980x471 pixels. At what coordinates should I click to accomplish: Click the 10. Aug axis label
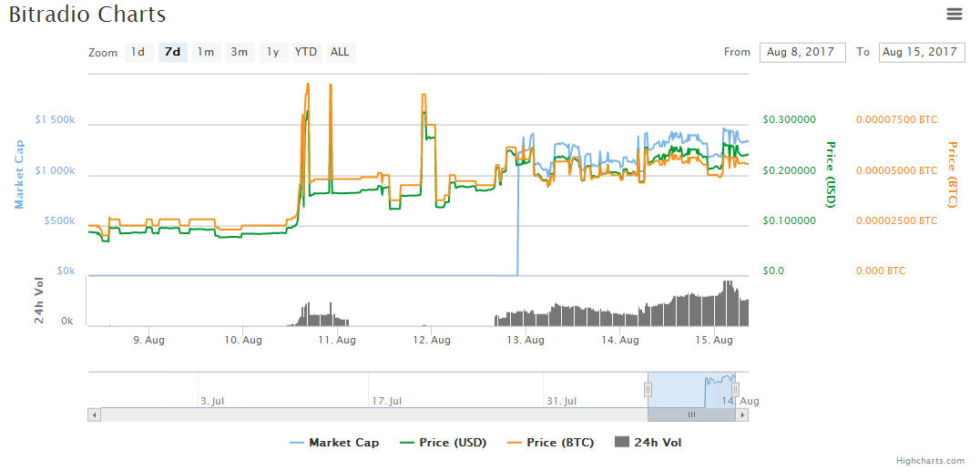point(243,341)
